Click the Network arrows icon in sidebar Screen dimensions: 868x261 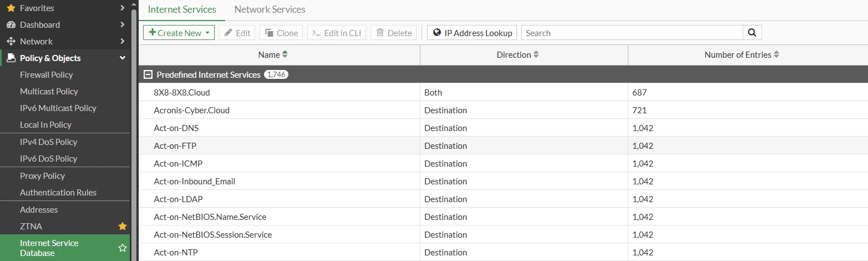click(x=11, y=42)
